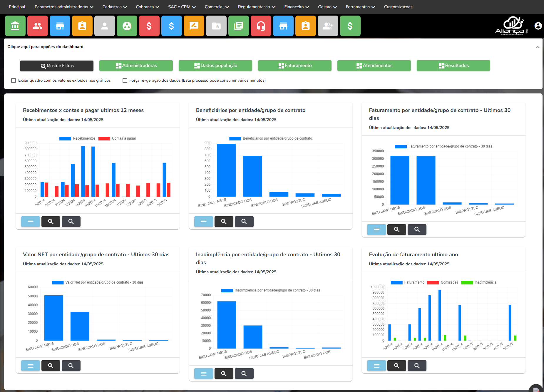Open the gray add-person icon
Image resolution: width=544 pixels, height=392 pixels.
(x=328, y=26)
